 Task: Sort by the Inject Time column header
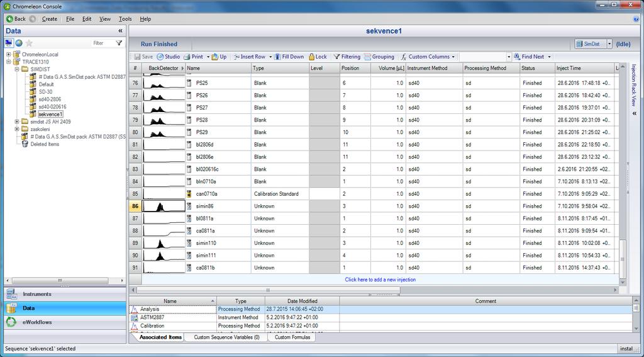584,68
